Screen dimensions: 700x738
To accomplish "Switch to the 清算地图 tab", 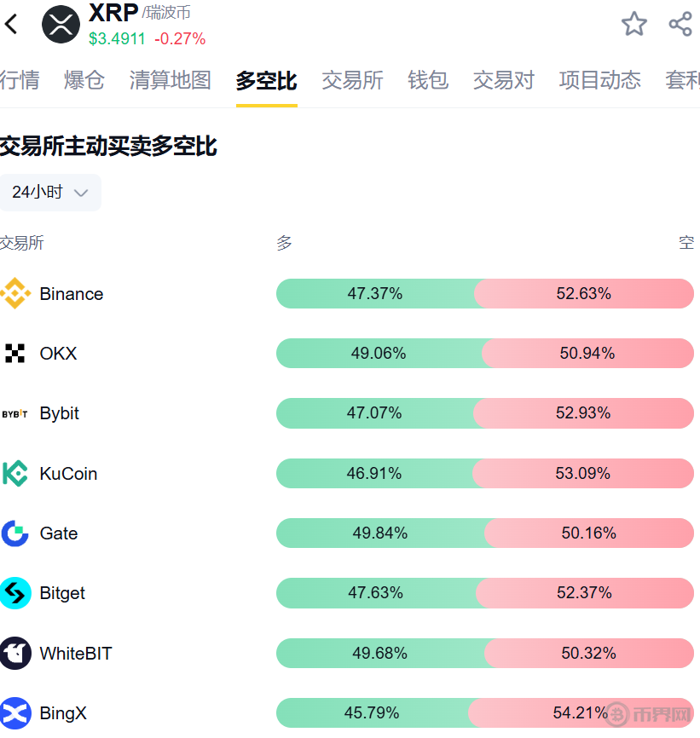I will [171, 80].
